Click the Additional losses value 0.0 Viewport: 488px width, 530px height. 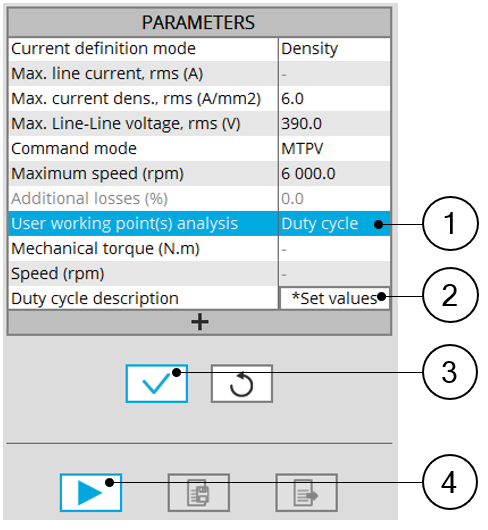point(334,199)
